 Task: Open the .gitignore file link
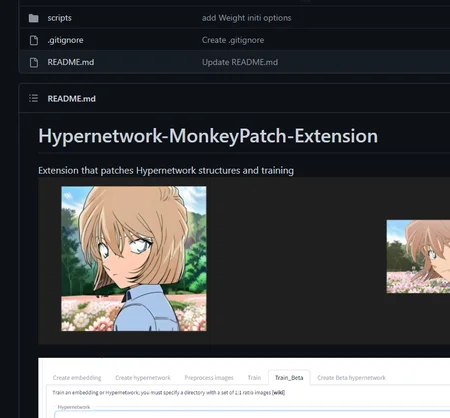pos(65,40)
